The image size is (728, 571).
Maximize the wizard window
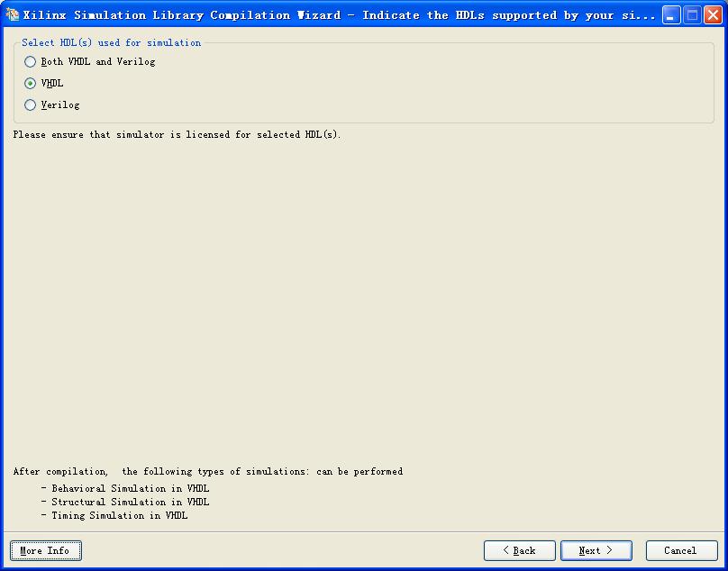point(692,14)
